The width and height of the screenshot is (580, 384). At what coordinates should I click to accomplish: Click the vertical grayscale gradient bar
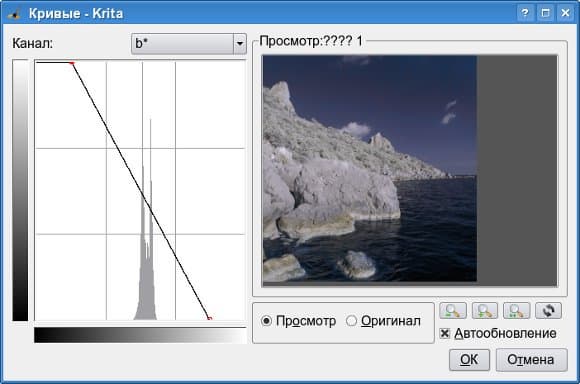click(20, 190)
